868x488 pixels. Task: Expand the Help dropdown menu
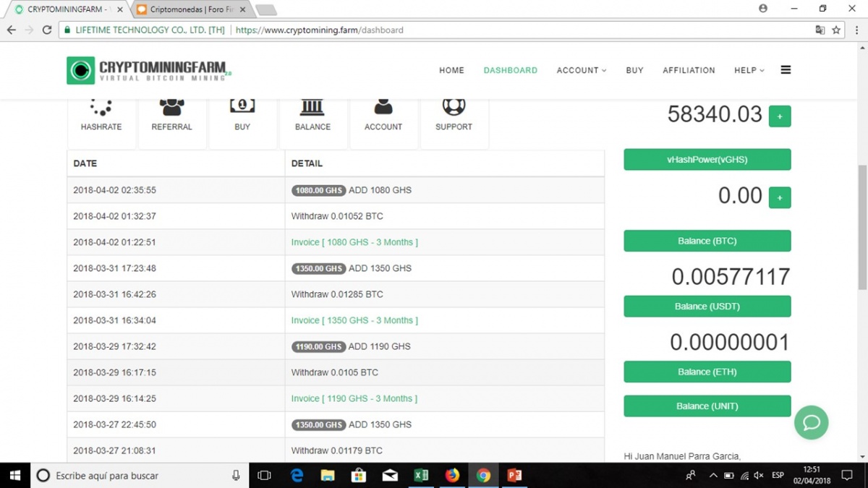tap(749, 70)
